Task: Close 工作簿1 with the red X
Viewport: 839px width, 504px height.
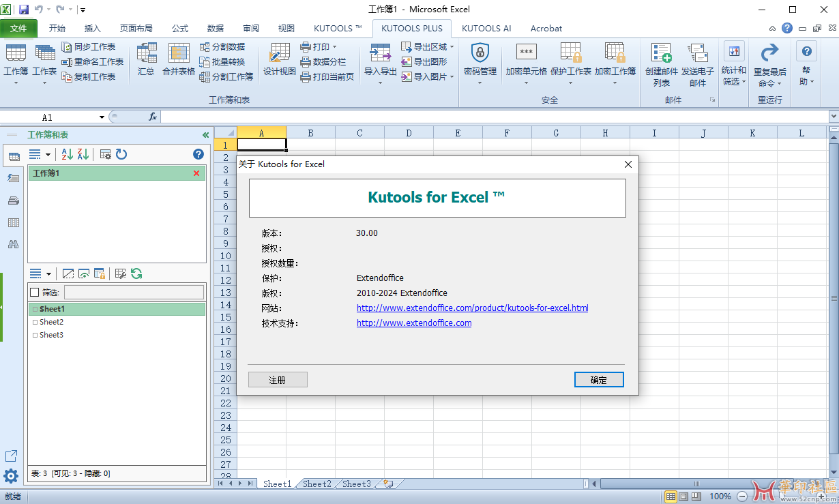Action: pos(196,173)
